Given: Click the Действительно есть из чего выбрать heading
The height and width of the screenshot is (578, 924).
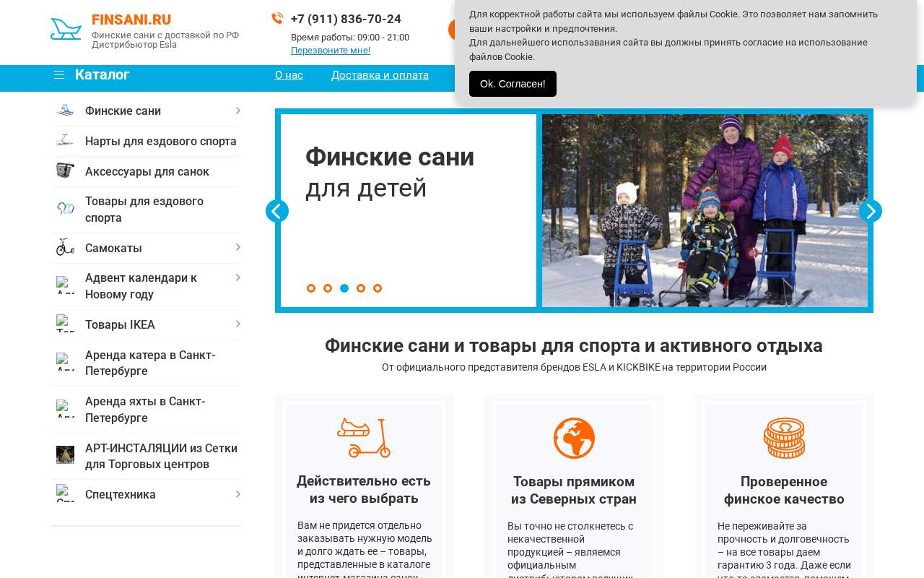Looking at the screenshot, I should click(x=364, y=490).
